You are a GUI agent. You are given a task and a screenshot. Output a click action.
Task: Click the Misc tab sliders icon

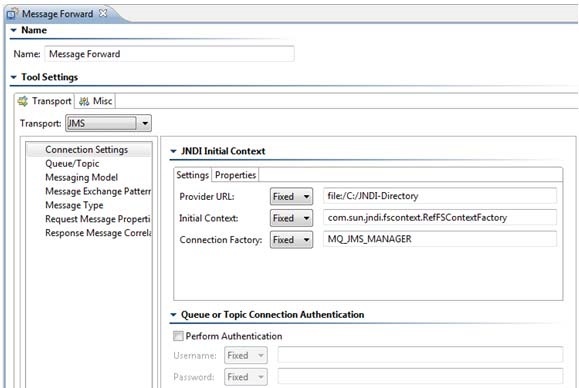pos(84,101)
